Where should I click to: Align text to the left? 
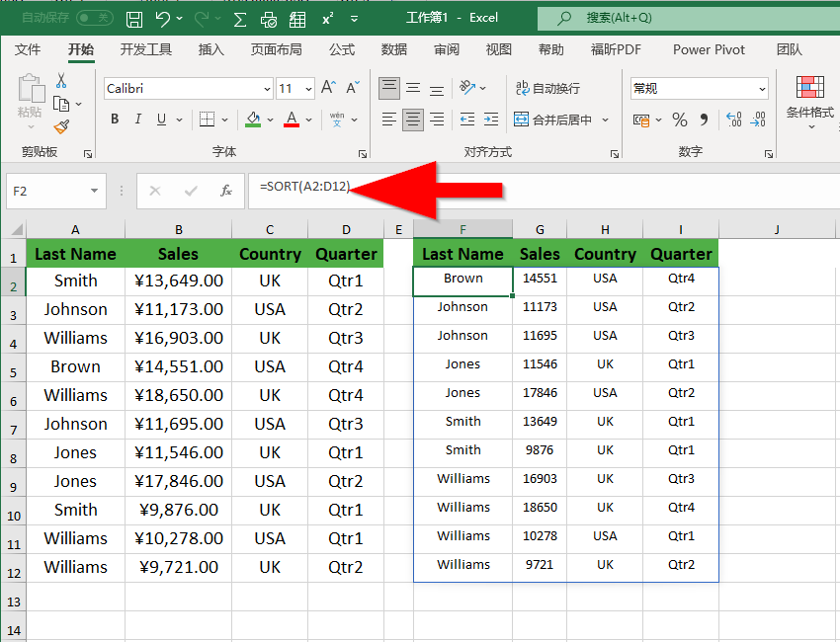coord(389,120)
